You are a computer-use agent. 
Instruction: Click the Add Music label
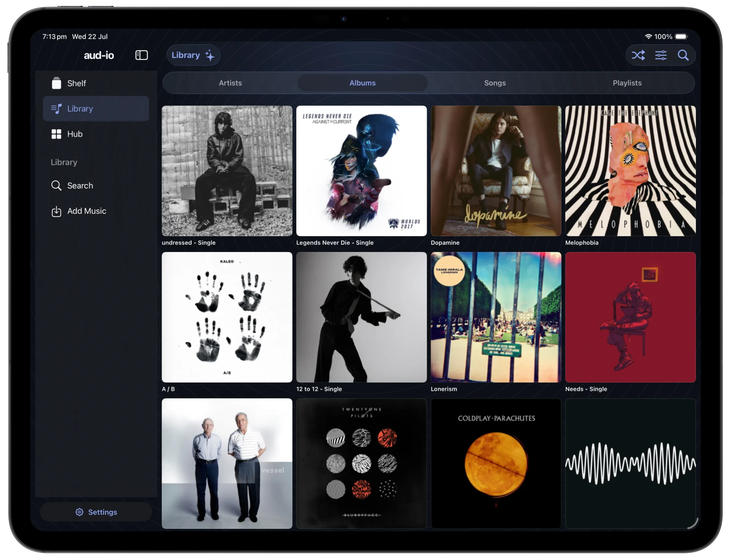click(x=87, y=211)
